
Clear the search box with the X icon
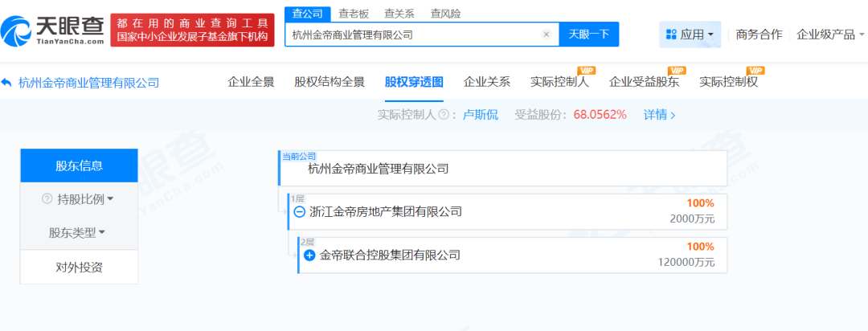(546, 35)
